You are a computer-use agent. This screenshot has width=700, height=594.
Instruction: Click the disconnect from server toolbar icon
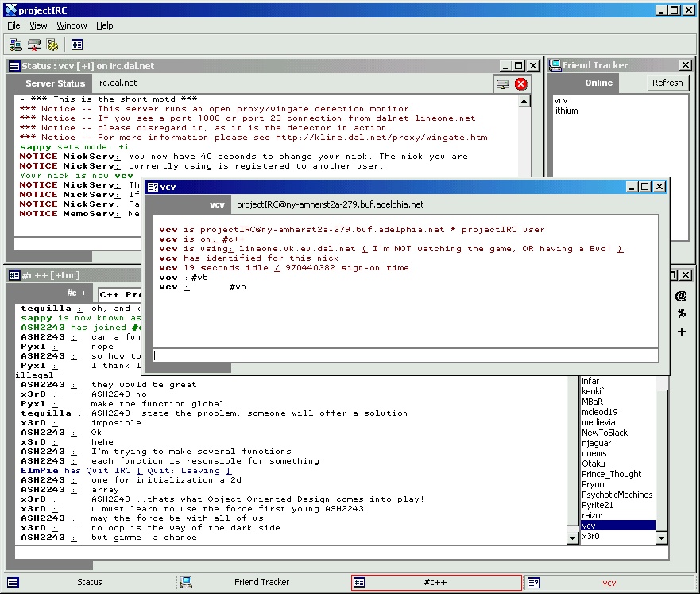tap(34, 45)
